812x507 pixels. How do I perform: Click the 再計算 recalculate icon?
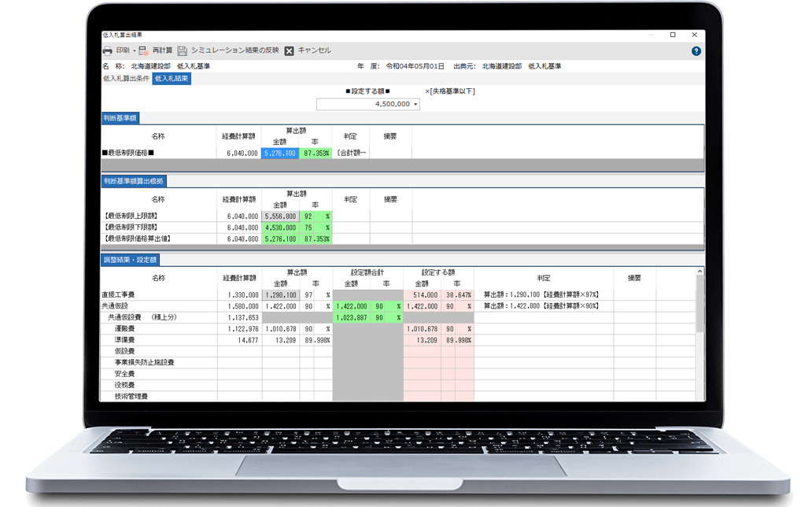coord(143,50)
